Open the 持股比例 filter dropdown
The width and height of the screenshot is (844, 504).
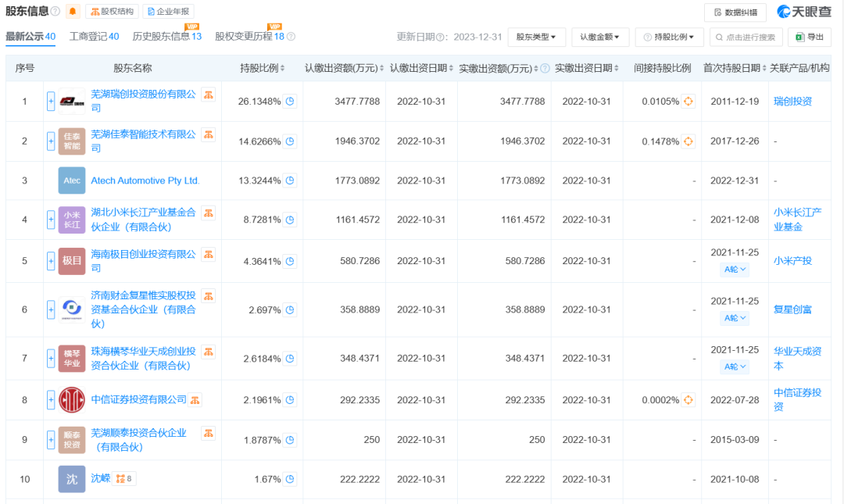(x=670, y=37)
